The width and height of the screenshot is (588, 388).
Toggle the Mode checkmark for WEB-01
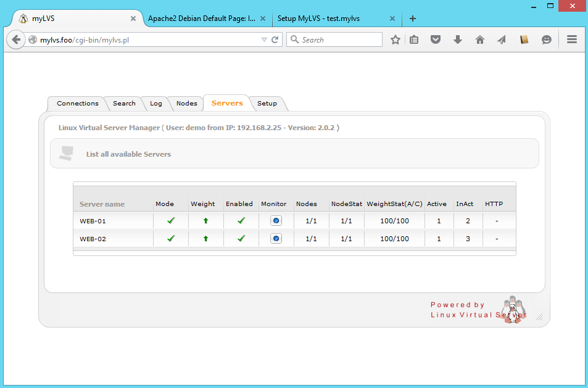(171, 220)
